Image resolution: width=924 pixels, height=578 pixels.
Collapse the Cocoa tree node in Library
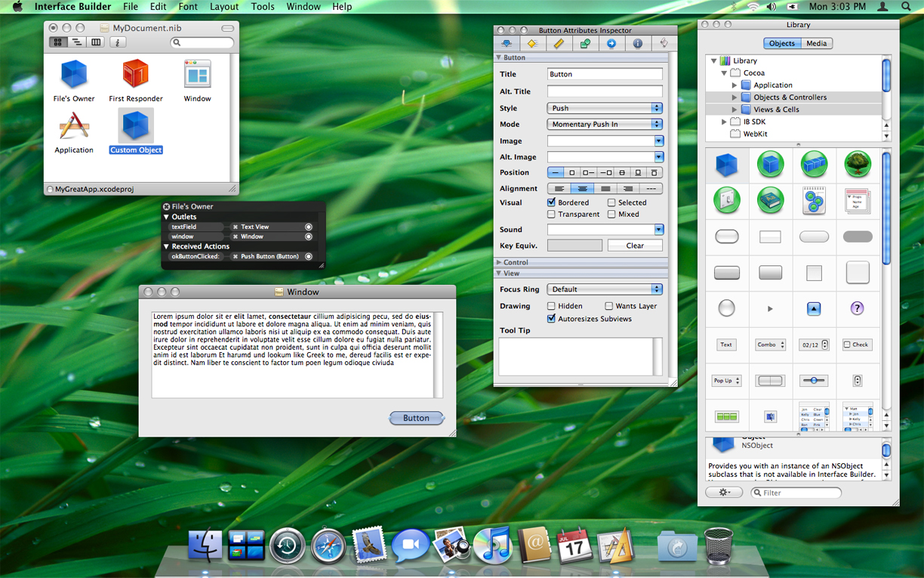tap(724, 73)
